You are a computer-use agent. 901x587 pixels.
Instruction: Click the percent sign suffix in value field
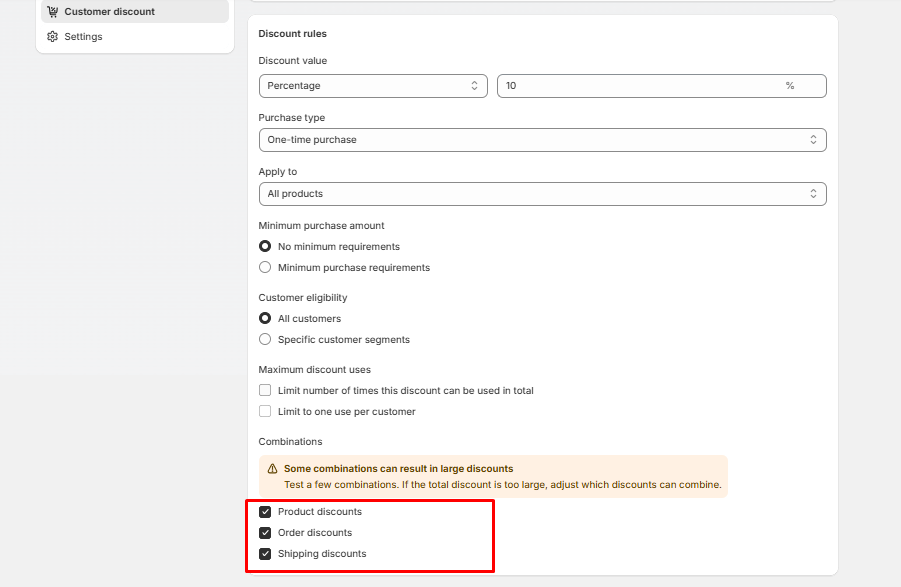coord(789,86)
